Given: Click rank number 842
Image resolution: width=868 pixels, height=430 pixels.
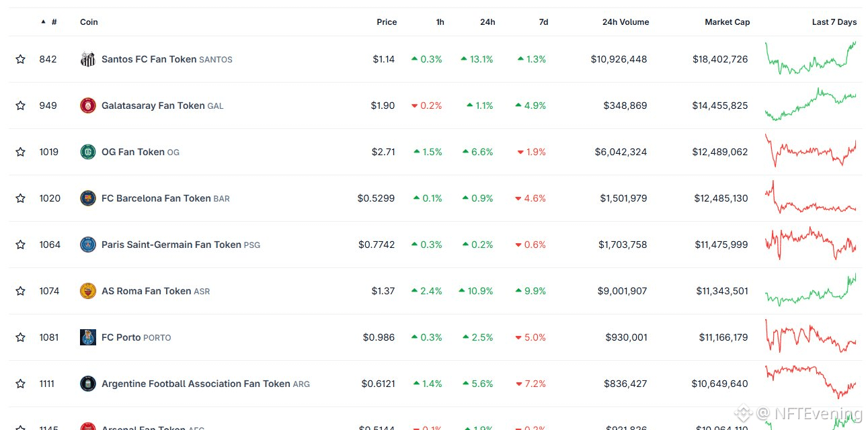Looking at the screenshot, I should [48, 59].
